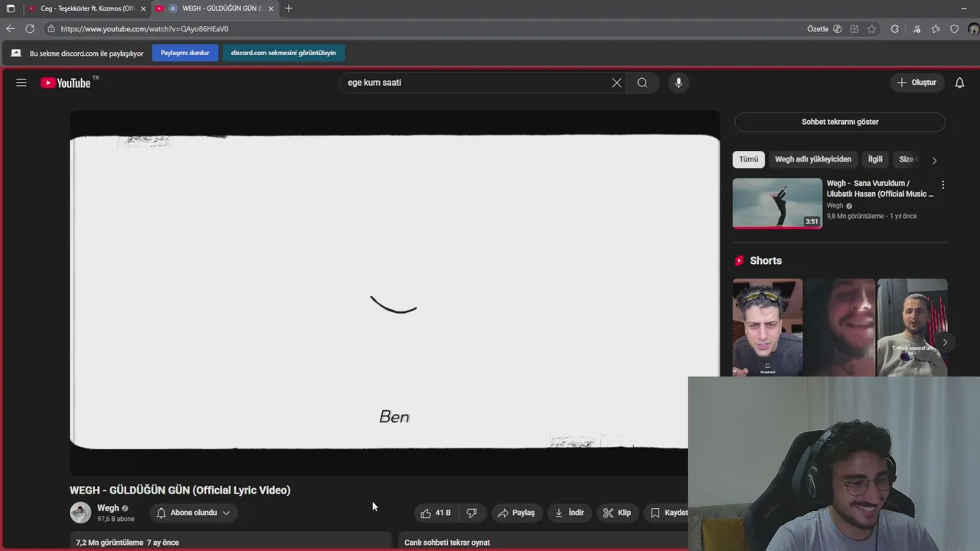Run the search with the magnifier button
The image size is (980, 551).
pyautogui.click(x=642, y=83)
